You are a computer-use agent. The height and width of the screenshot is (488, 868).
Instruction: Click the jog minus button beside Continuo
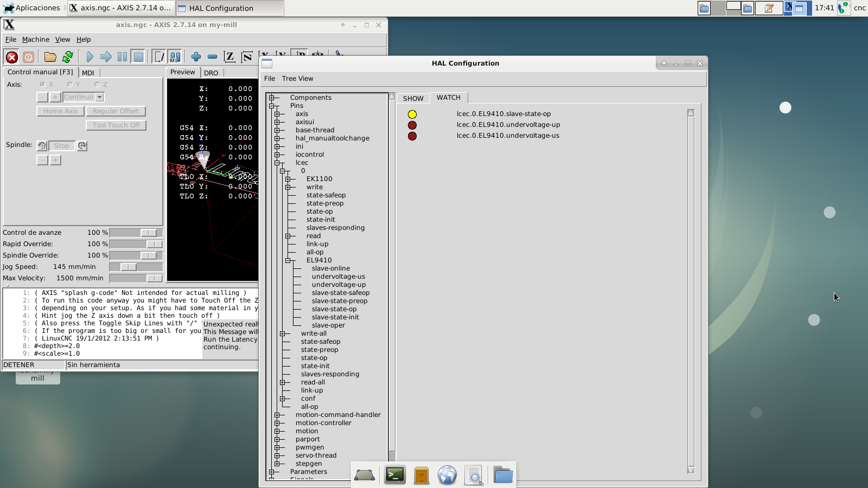[42, 97]
